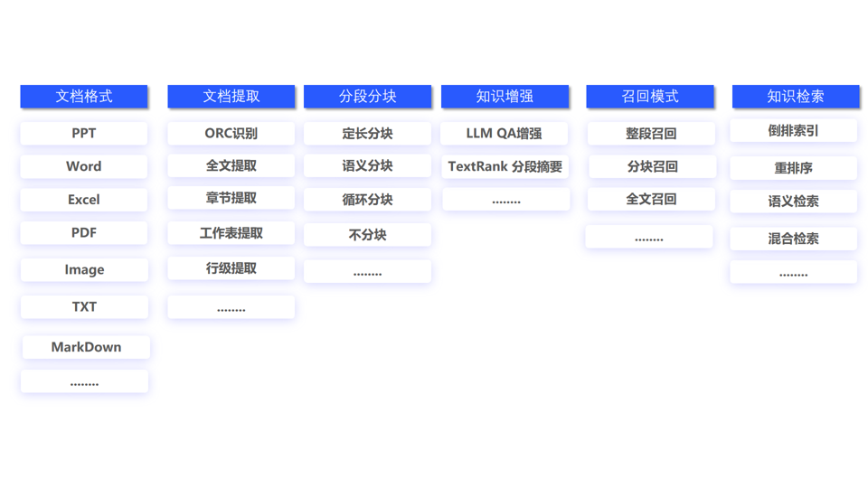The height and width of the screenshot is (488, 868).
Task: Select the PPT format box
Action: pyautogui.click(x=83, y=134)
